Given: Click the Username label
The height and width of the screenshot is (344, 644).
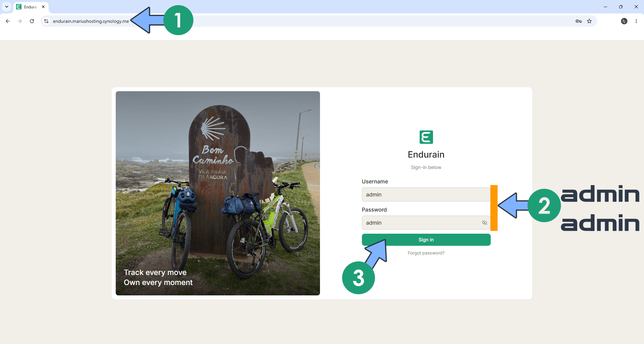Looking at the screenshot, I should coord(375,181).
